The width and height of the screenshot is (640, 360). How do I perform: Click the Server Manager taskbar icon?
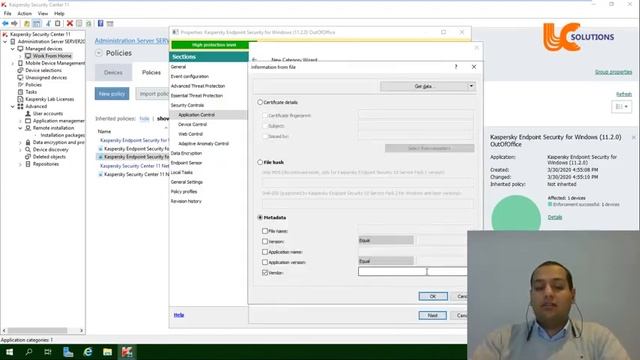point(68,352)
